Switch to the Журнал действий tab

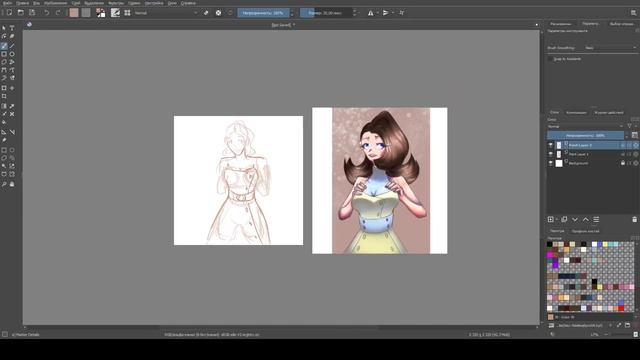[609, 113]
